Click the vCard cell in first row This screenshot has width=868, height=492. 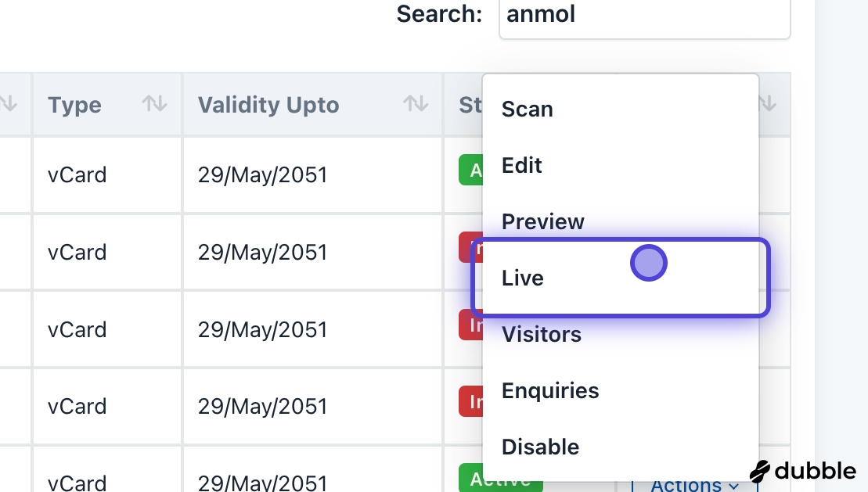pyautogui.click(x=77, y=174)
